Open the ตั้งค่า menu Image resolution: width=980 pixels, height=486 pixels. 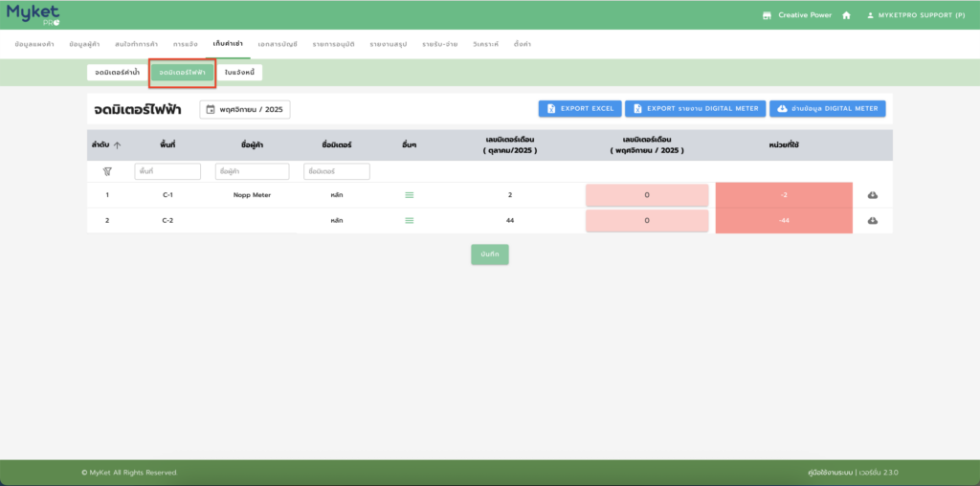click(x=522, y=44)
